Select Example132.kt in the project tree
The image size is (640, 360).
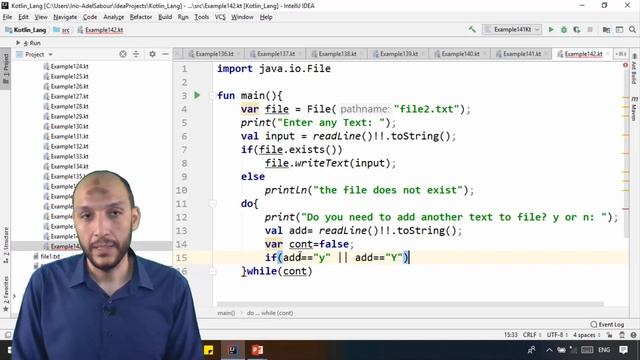coord(69,146)
